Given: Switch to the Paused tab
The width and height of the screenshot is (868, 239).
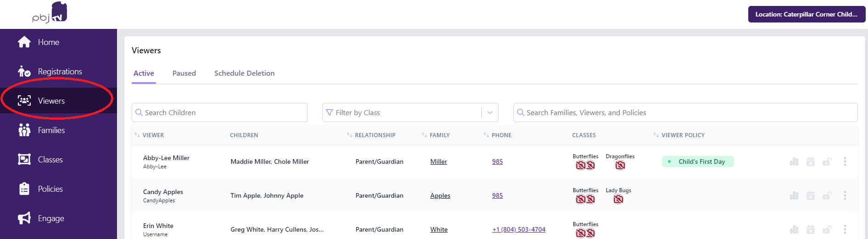Looking at the screenshot, I should tap(184, 73).
